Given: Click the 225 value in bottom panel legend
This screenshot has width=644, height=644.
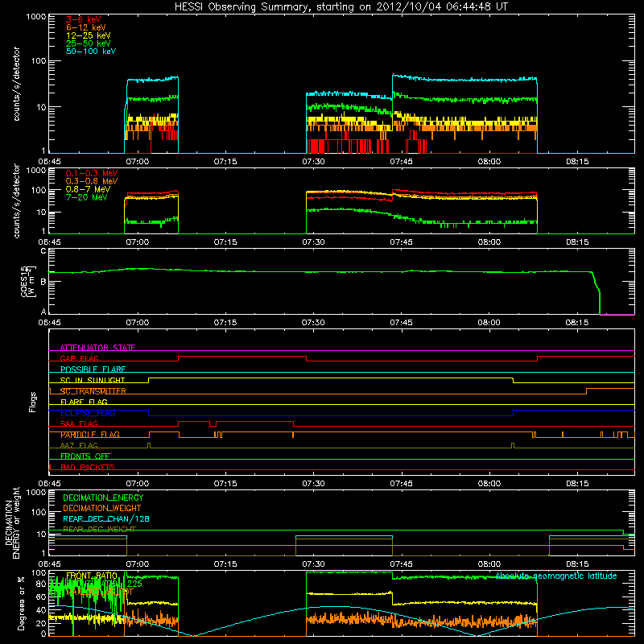Looking at the screenshot, I should [134, 584].
